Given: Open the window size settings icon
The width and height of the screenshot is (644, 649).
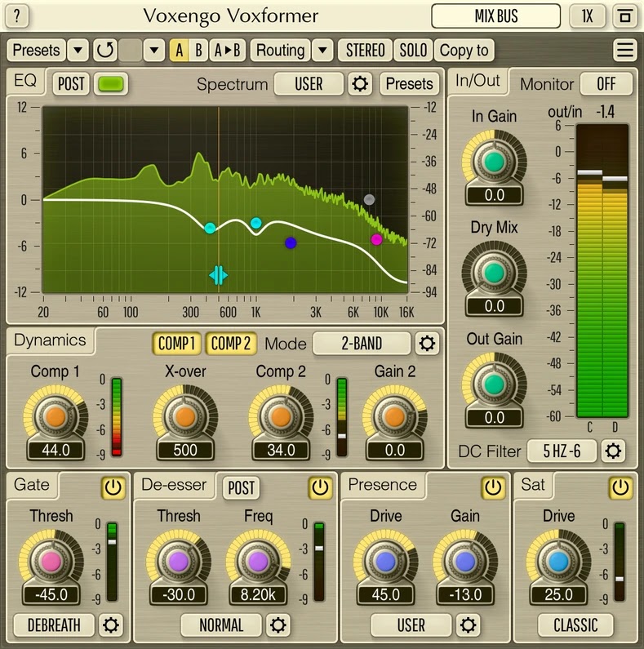Looking at the screenshot, I should 624,16.
